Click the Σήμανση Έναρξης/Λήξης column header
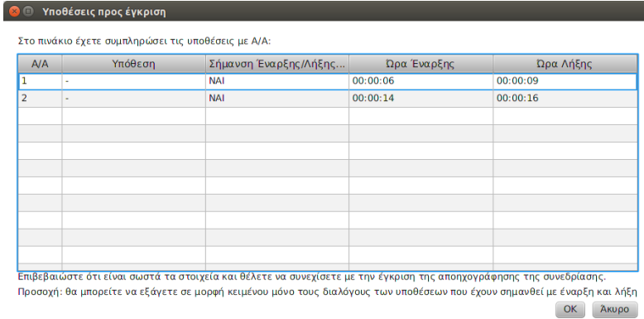Viewport: 644px width, 319px height. (x=277, y=64)
